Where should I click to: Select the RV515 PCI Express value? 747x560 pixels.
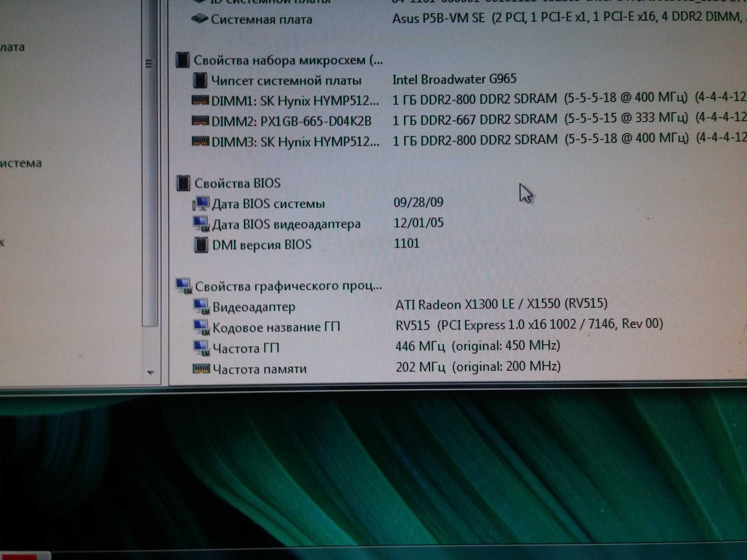tap(529, 324)
